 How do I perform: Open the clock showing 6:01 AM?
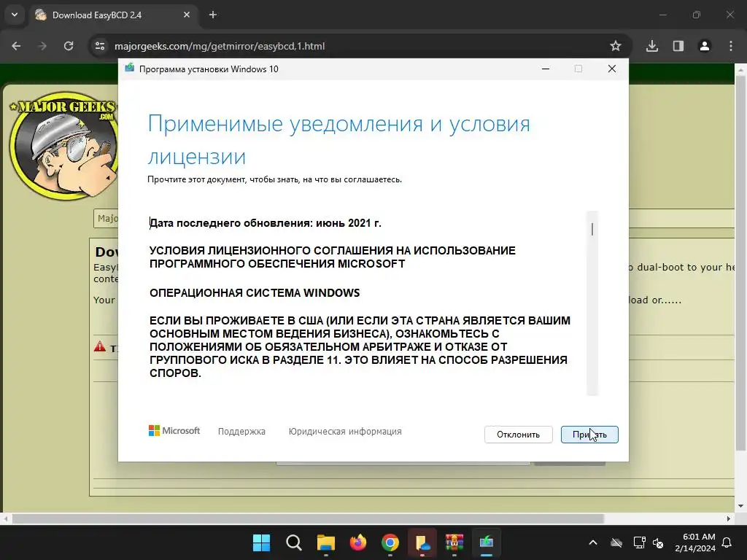point(695,542)
